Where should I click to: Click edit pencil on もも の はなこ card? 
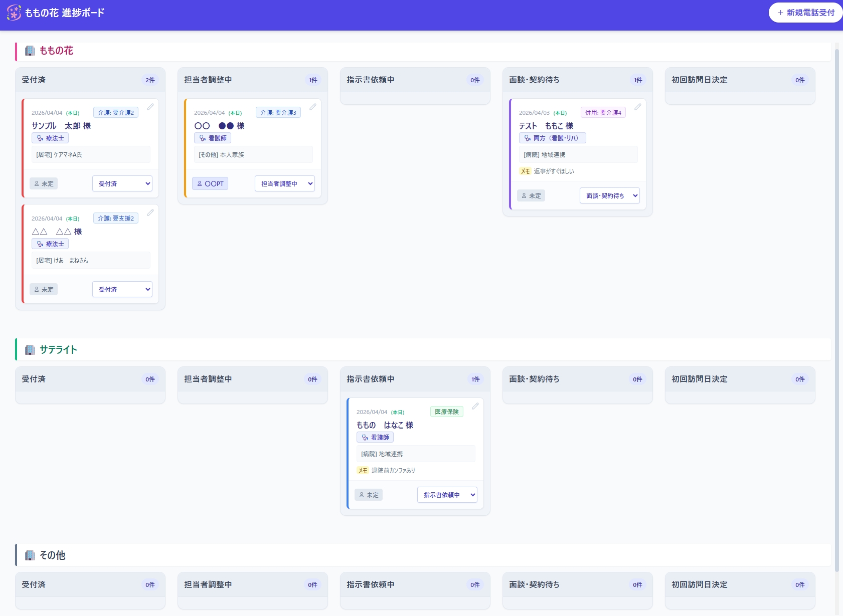pyautogui.click(x=475, y=406)
